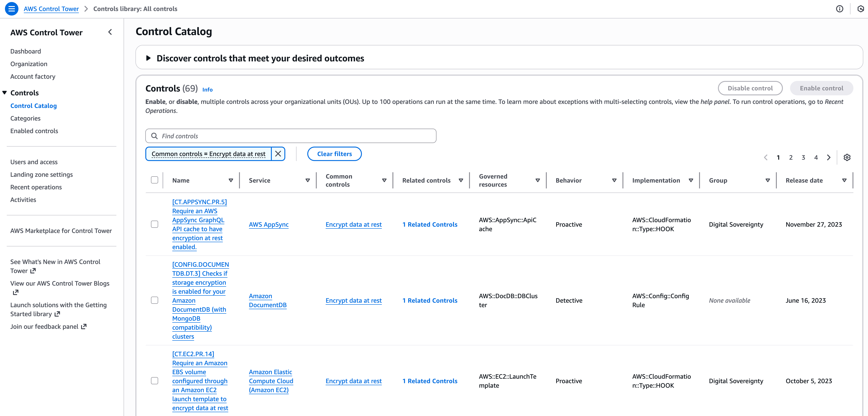Go to next page of controls
This screenshot has width=868, height=416.
tap(828, 158)
